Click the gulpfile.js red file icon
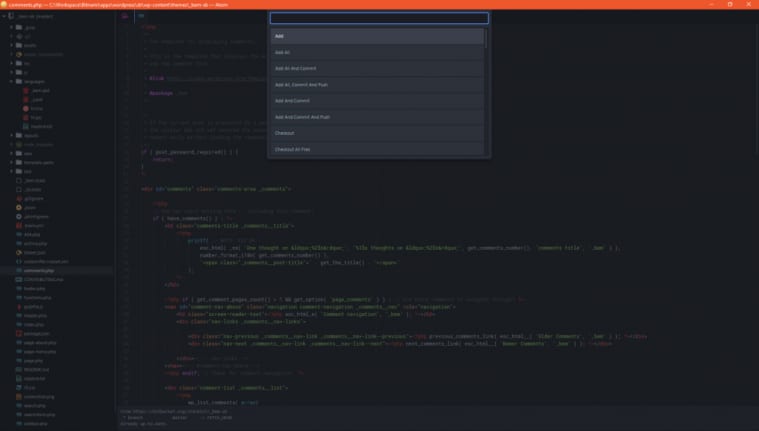 (19, 307)
